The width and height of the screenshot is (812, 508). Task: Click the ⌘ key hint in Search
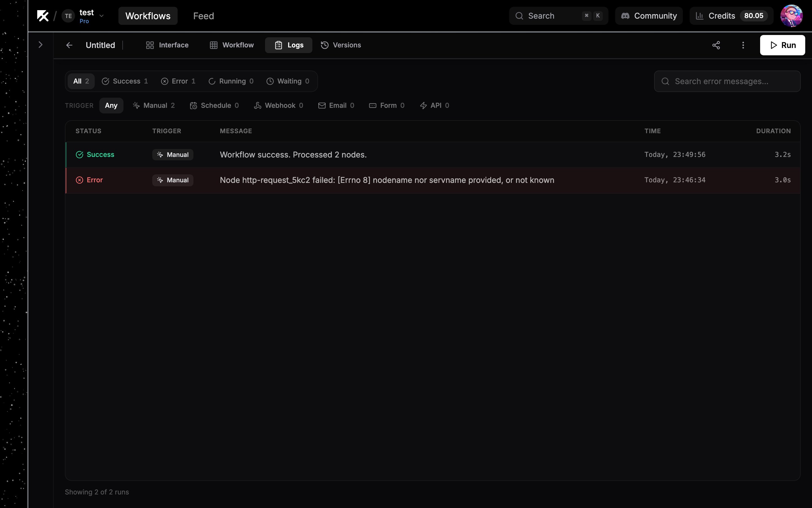tap(586, 16)
